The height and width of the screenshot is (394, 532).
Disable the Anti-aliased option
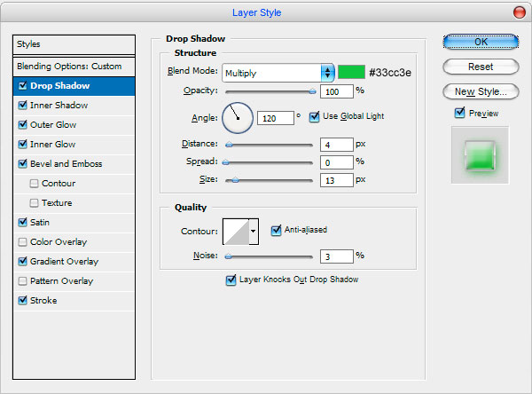[x=276, y=231]
